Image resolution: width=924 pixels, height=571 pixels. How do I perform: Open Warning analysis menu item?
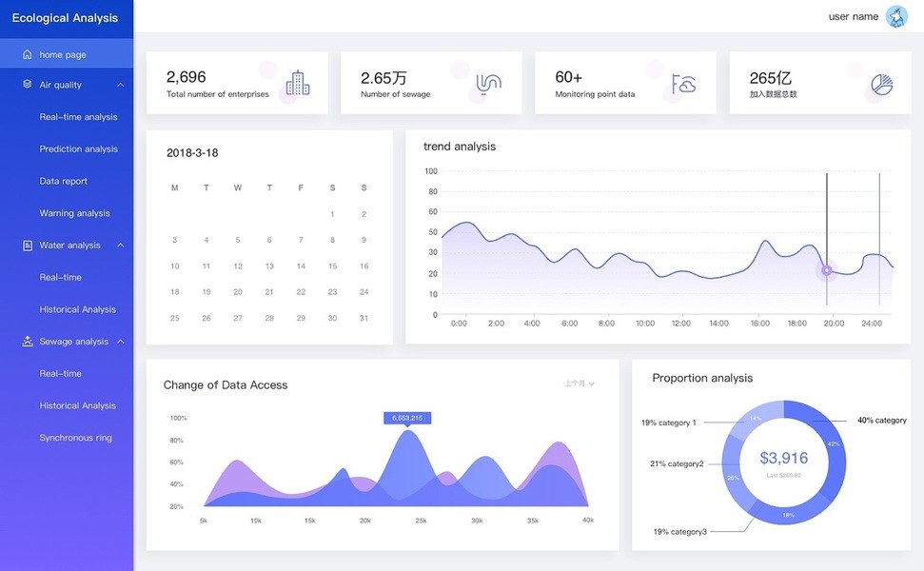pos(74,213)
